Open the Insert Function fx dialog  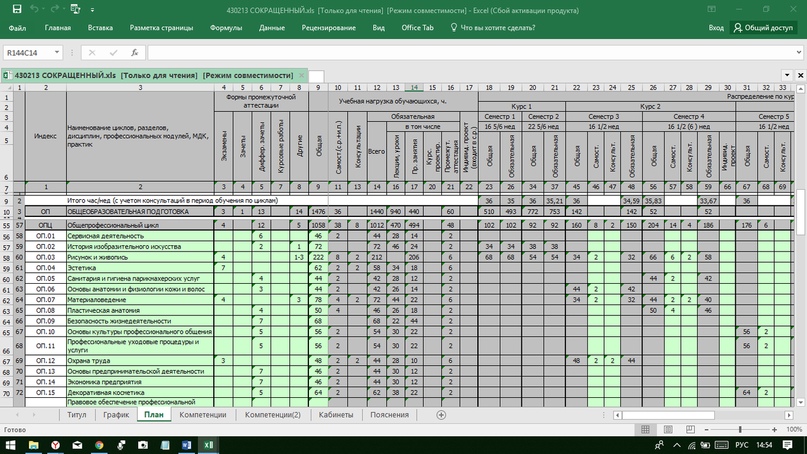tap(134, 53)
